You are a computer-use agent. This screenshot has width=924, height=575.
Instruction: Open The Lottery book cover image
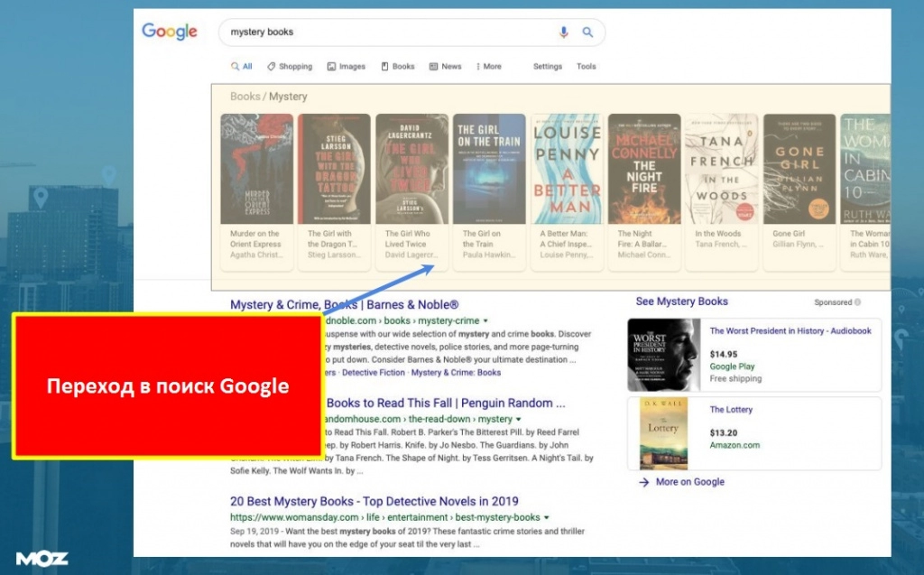tap(663, 434)
